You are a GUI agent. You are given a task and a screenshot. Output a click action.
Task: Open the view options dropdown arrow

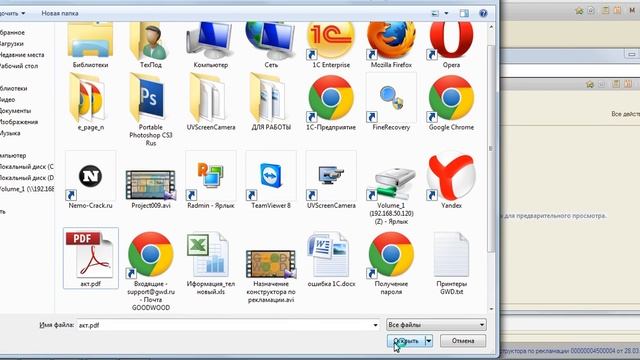[x=446, y=13]
